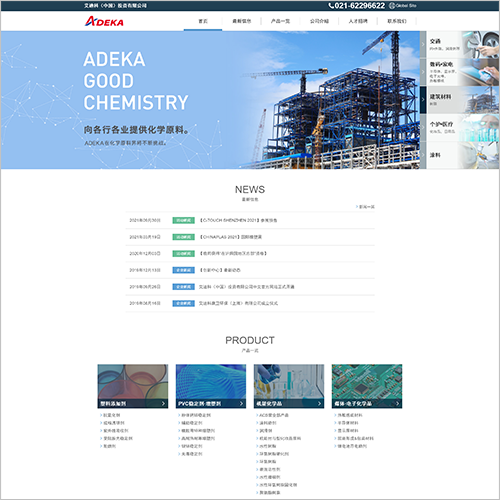The height and width of the screenshot is (500, 500).
Task: Select the 首页 navigation tab
Action: coord(203,21)
